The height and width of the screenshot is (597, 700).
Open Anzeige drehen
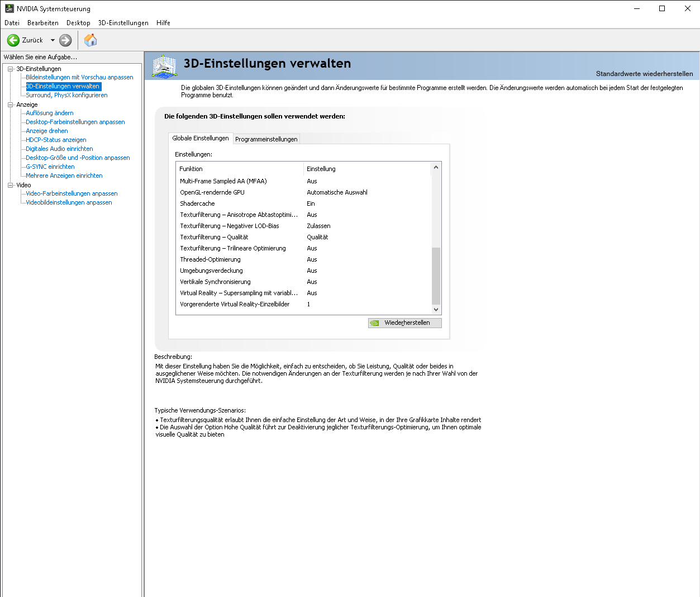coord(47,131)
